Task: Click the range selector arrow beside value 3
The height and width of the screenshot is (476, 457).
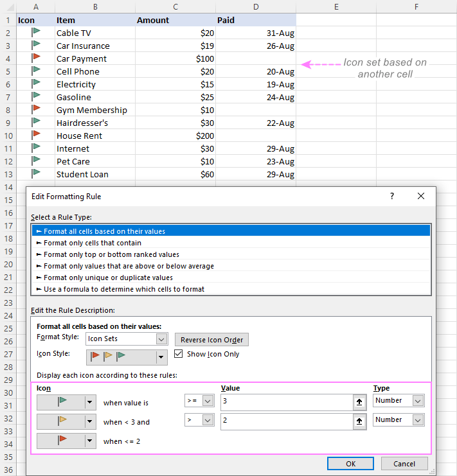Action: point(359,402)
